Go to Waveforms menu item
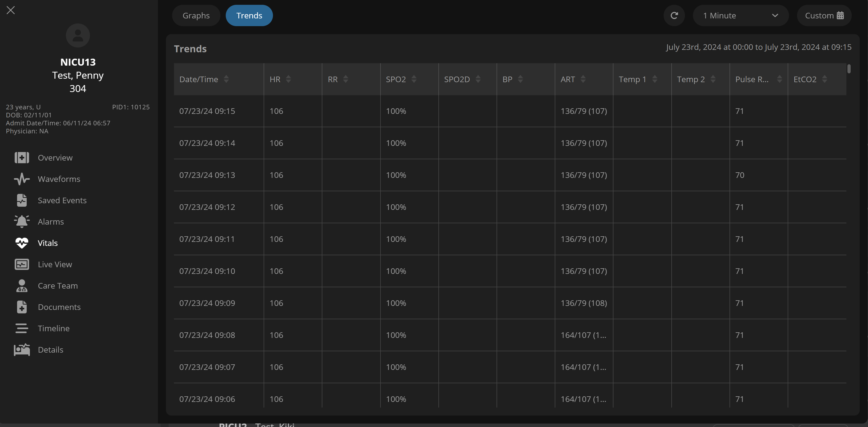Screen dimensions: 868x427 pos(59,179)
